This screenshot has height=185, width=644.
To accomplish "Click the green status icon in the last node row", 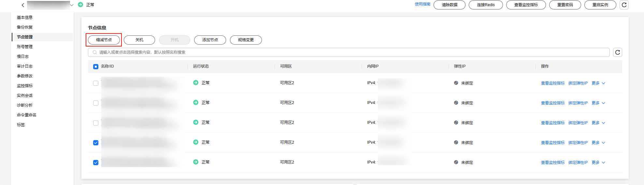I will click(196, 162).
